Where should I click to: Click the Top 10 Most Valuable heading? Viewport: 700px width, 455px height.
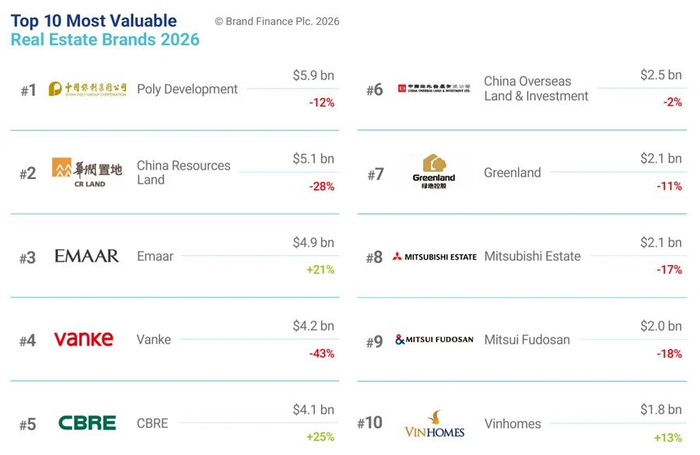94,21
